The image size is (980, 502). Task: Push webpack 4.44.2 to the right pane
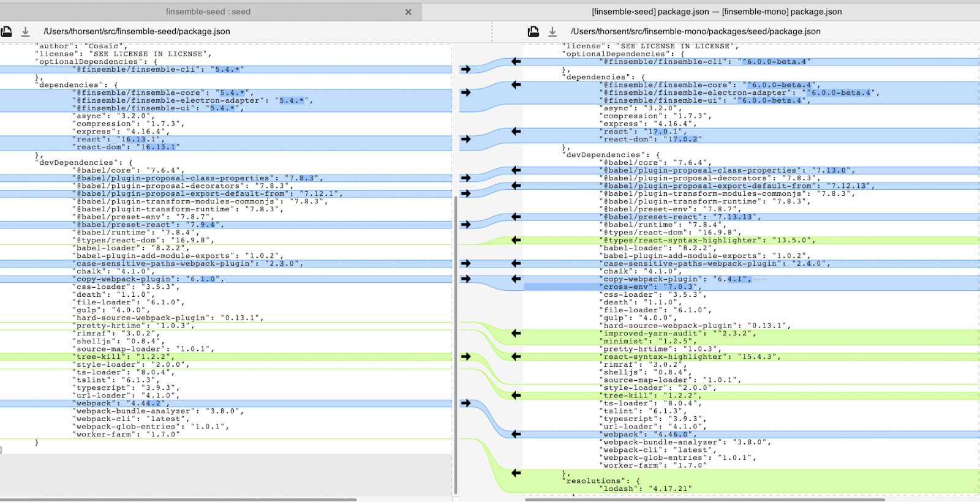pyautogui.click(x=466, y=403)
